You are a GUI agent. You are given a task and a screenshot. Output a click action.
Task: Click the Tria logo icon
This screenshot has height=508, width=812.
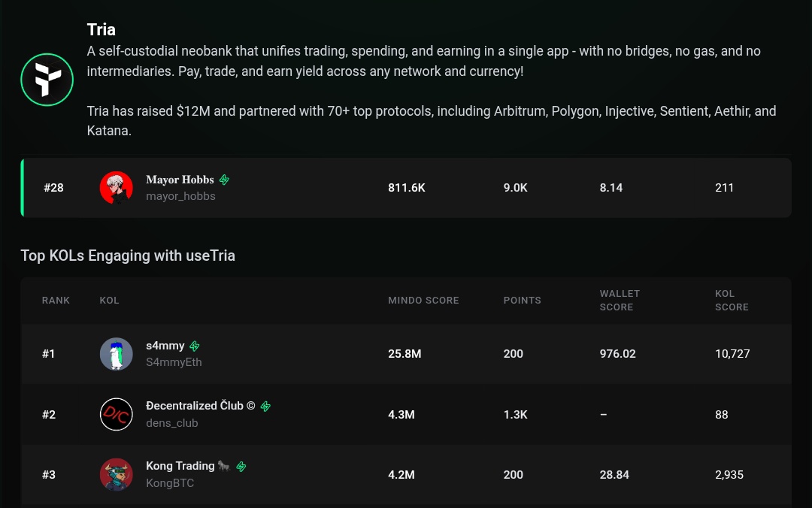coord(47,79)
